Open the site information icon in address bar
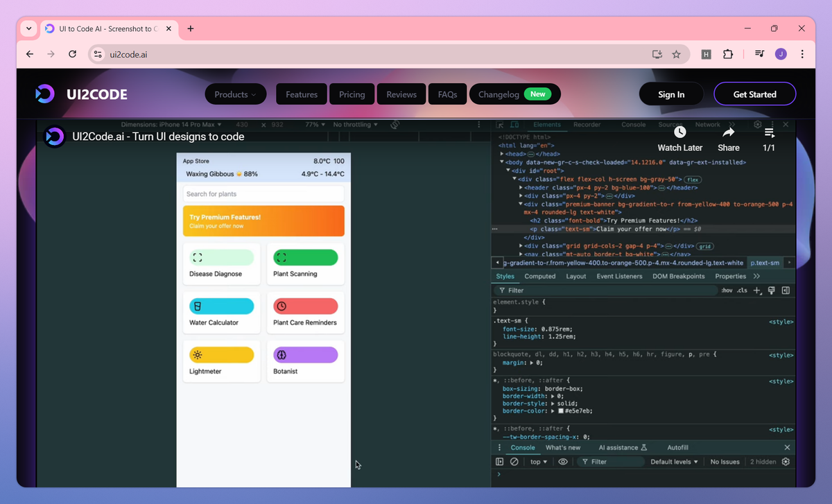Screen dimensions: 832x504 (x=98, y=54)
